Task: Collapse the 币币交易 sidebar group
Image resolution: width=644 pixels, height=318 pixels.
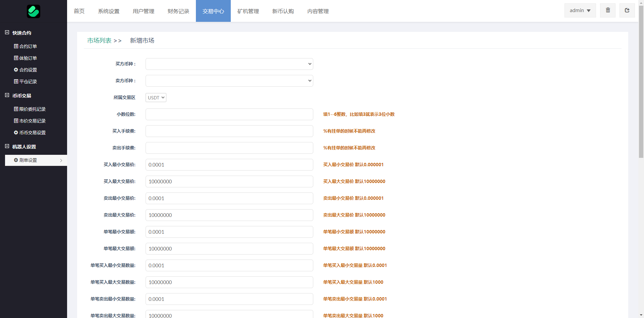Action: point(7,95)
